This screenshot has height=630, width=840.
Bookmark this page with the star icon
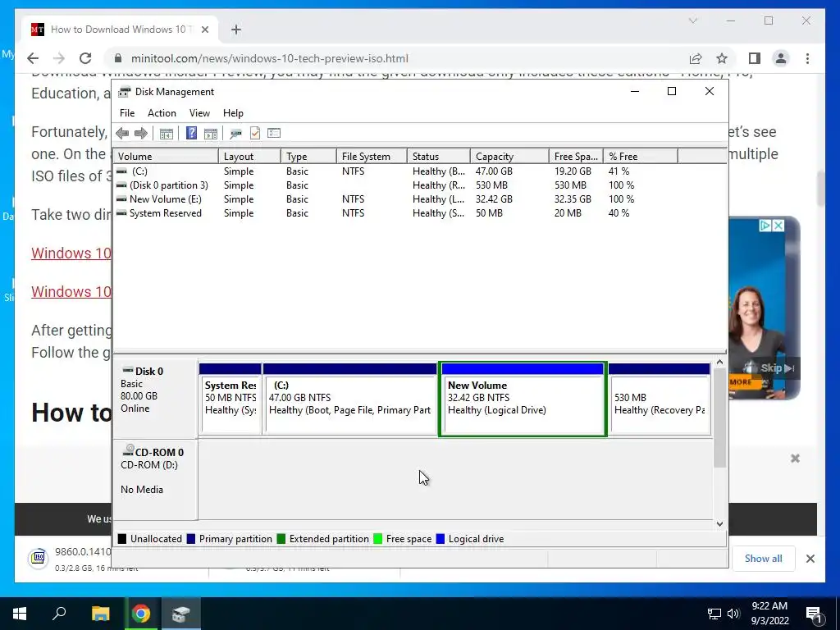point(722,58)
